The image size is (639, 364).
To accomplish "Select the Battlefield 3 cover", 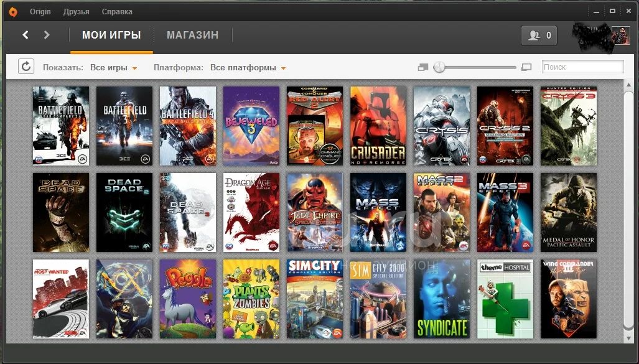I will coord(124,126).
